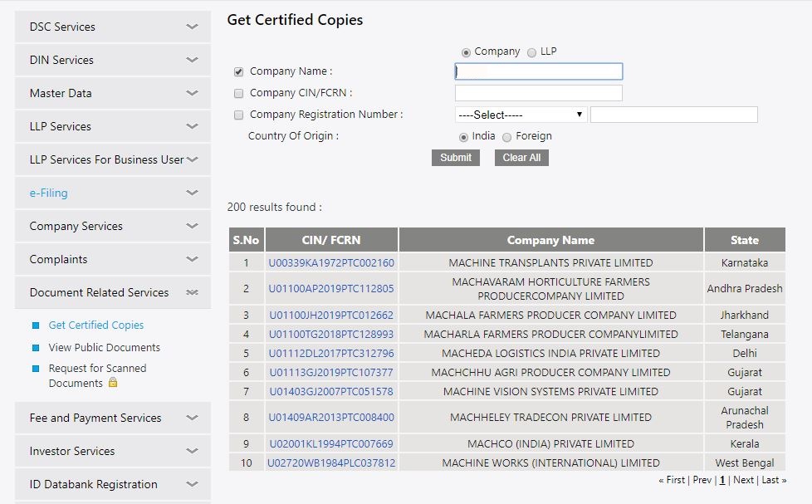Uncheck the Company Name checkbox

[239, 72]
